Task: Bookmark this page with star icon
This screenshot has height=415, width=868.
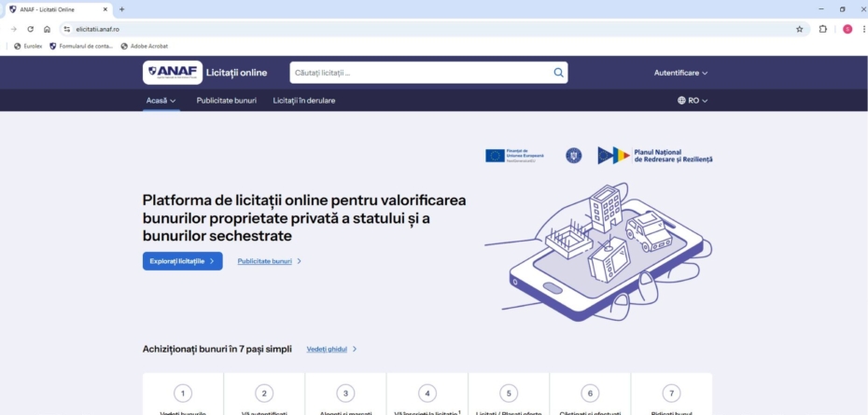Action: (x=799, y=29)
